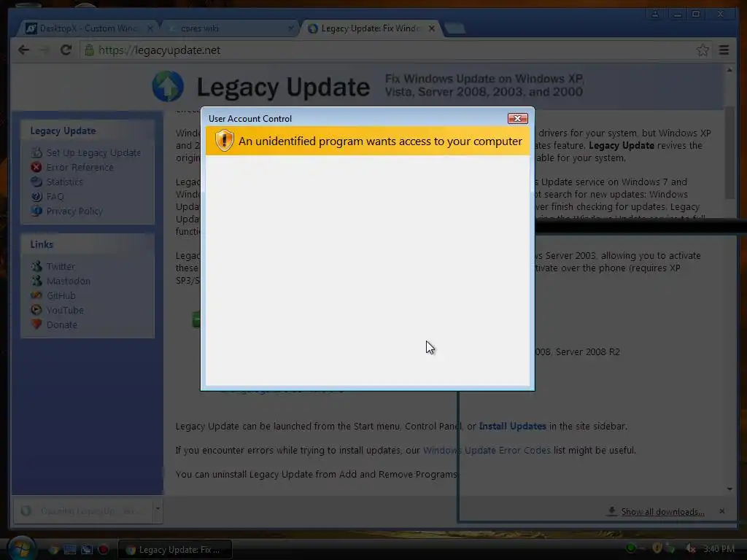Open the downloaded LegacyUpdate file item

coord(82,511)
